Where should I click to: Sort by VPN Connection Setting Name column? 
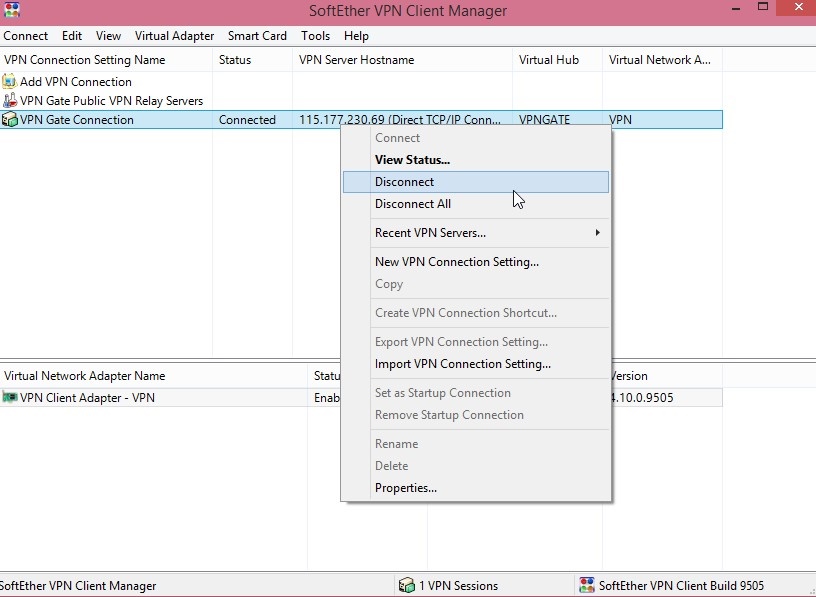click(106, 60)
